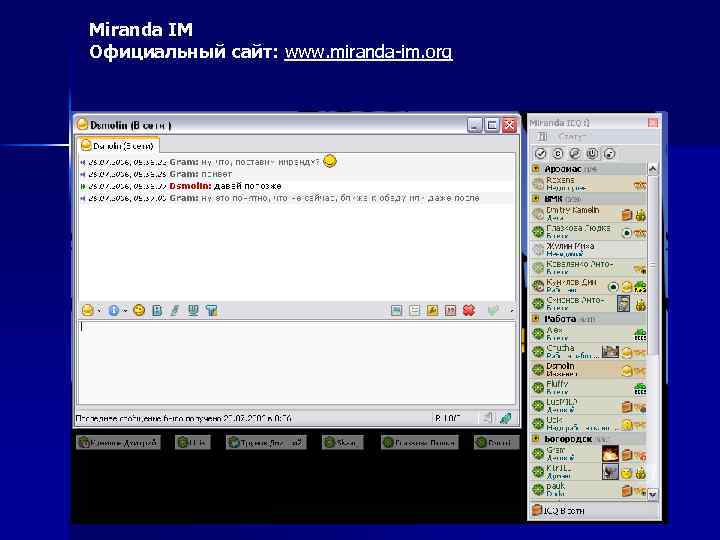Screen dimensions: 720x540
Task: Follow the www.miranda-im.org link
Action: click(368, 52)
